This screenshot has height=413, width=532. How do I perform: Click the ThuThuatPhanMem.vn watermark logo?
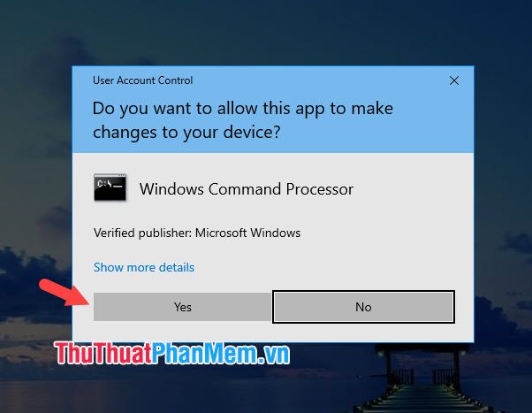click(172, 353)
